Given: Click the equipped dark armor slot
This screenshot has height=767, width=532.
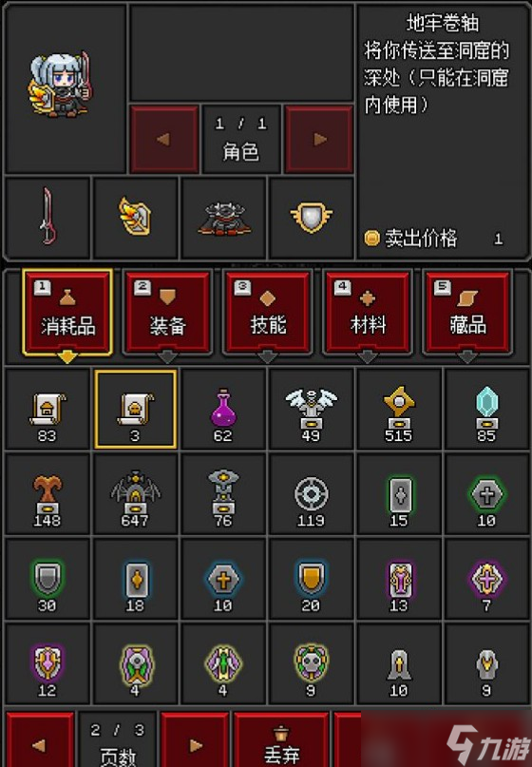Looking at the screenshot, I should [x=223, y=218].
